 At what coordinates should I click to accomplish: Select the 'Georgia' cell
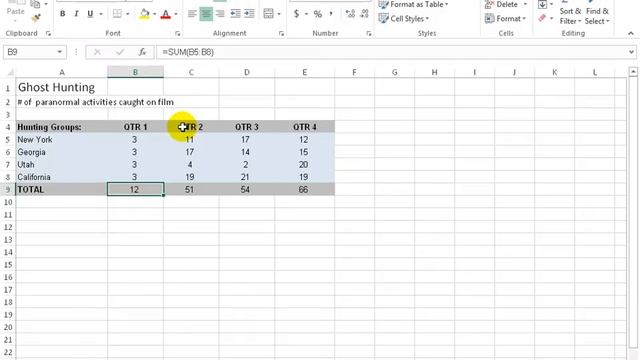pos(62,152)
